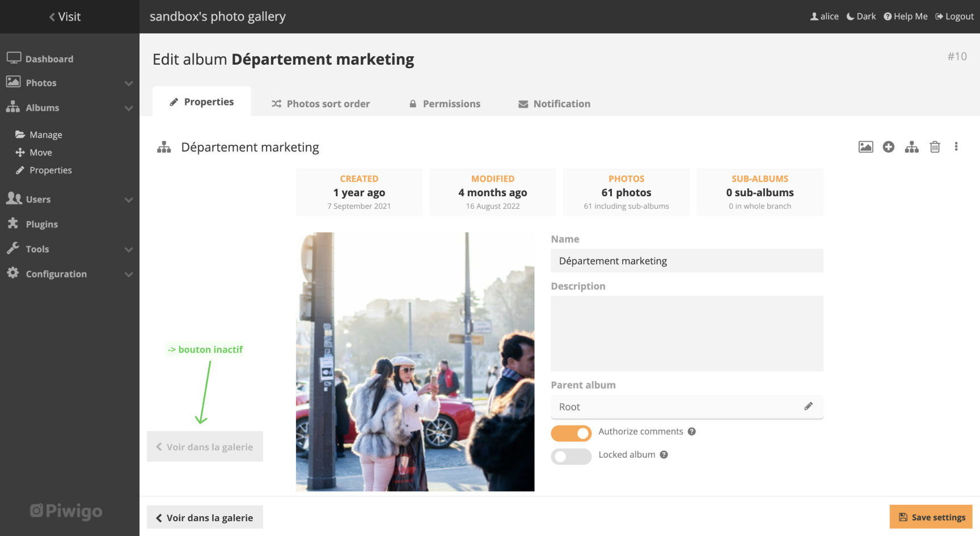The image size is (980, 536).
Task: Click the album hierarchy move icon
Action: point(911,146)
